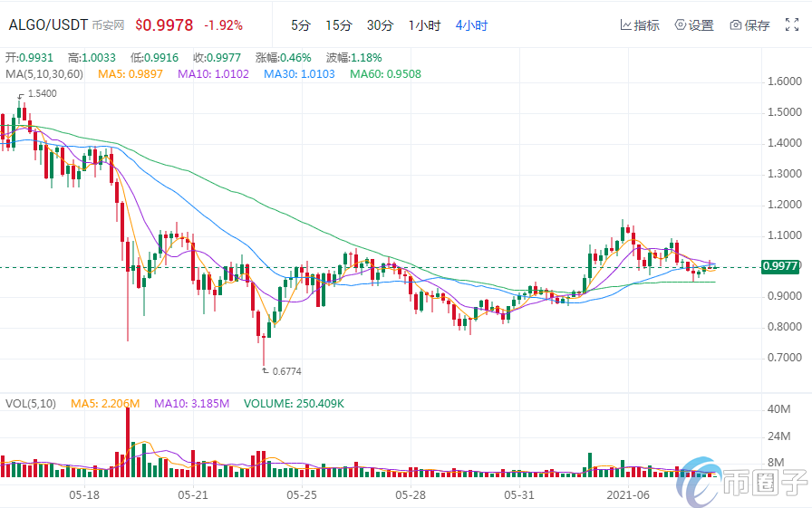This screenshot has height=508, width=812.
Task: Switch to the 5分 timeframe
Action: coord(301,25)
